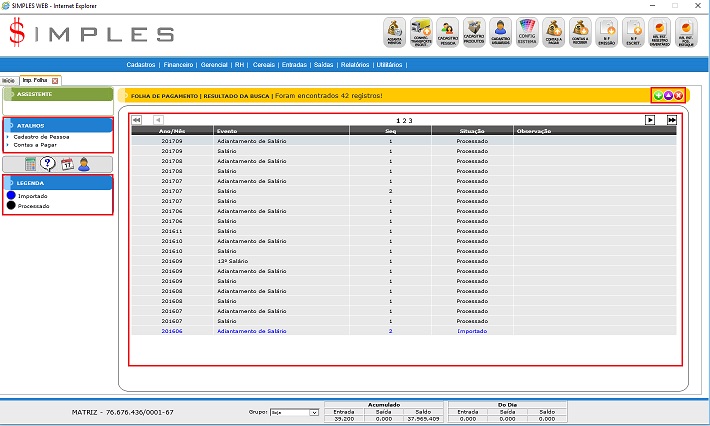This screenshot has width=710, height=426.
Task: Click the Cadastro Produtos toolbar icon
Action: (x=474, y=33)
